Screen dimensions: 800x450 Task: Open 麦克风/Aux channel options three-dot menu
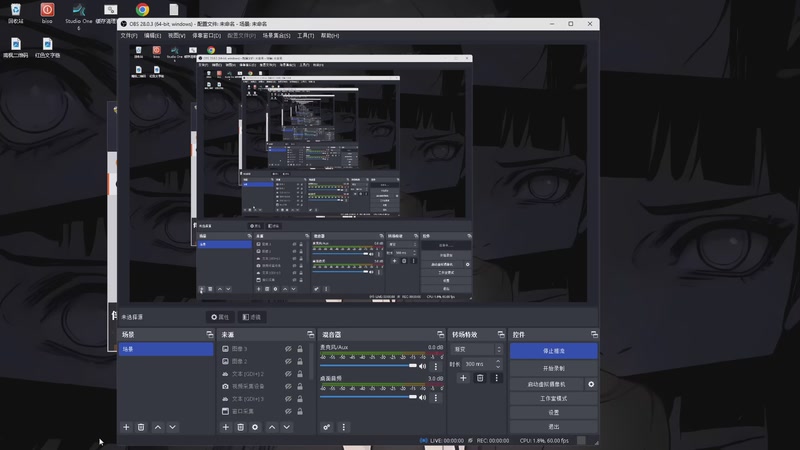click(x=436, y=366)
